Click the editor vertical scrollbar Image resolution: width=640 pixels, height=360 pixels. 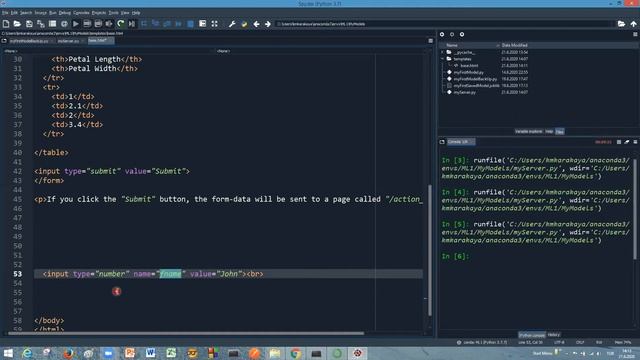click(x=430, y=250)
